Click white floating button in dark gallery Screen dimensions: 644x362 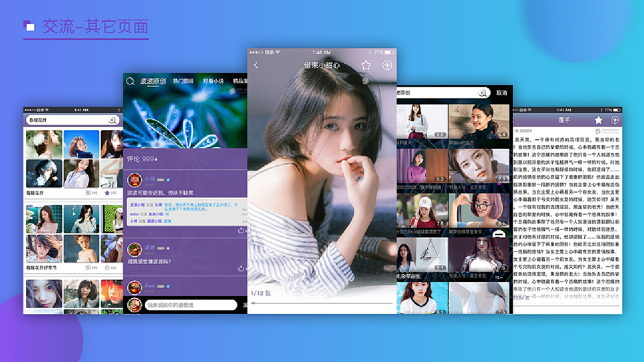pos(499,234)
